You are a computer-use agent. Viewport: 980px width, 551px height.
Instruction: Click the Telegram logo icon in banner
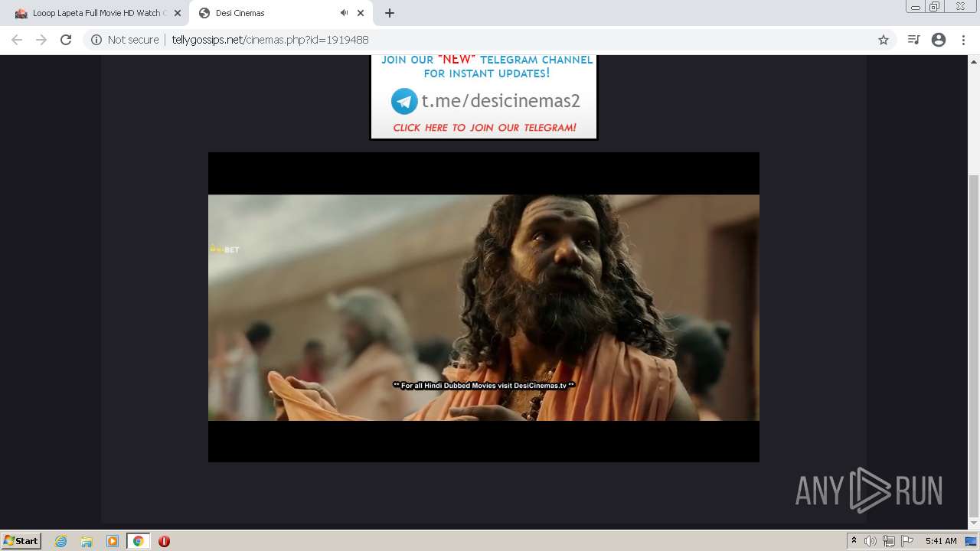click(x=404, y=101)
